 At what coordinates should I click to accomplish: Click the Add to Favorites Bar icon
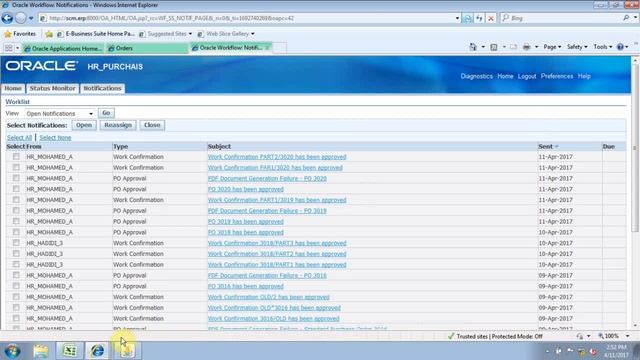point(49,34)
